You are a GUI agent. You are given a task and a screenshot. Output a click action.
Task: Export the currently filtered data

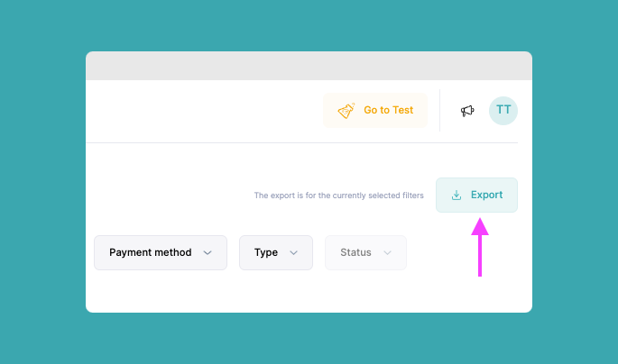click(476, 195)
